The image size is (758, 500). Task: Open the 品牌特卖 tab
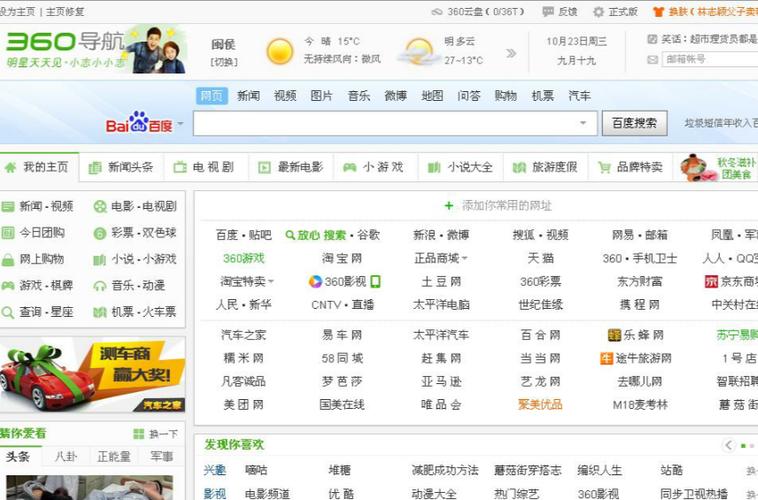(630, 168)
